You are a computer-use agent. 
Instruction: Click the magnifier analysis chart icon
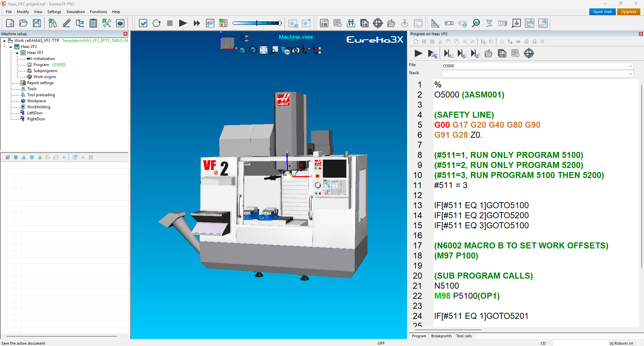coord(476,23)
